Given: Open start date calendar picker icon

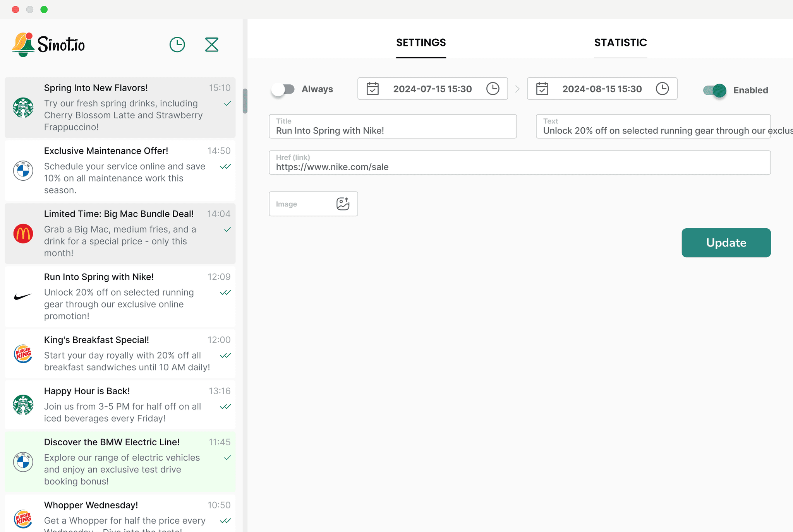Looking at the screenshot, I should click(372, 89).
